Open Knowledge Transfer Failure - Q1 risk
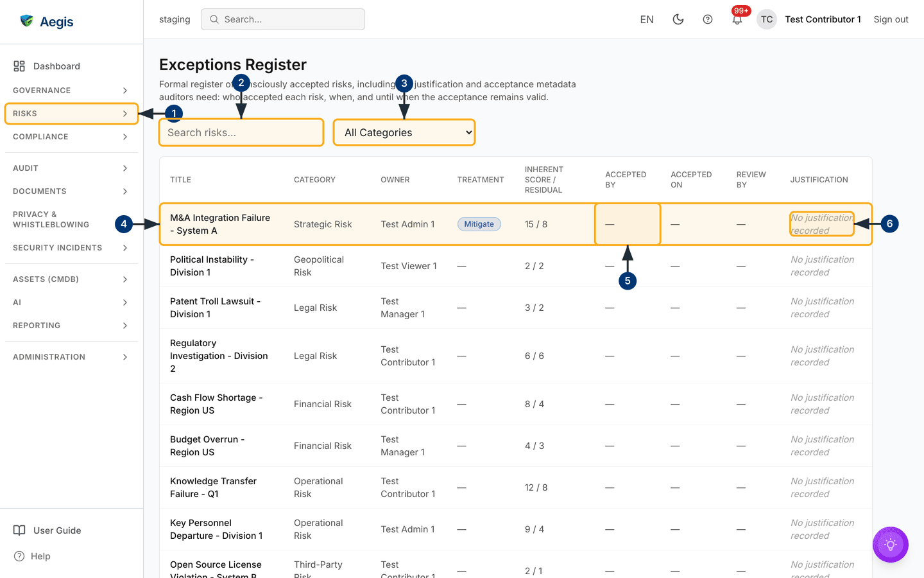This screenshot has width=924, height=578. coord(213,487)
